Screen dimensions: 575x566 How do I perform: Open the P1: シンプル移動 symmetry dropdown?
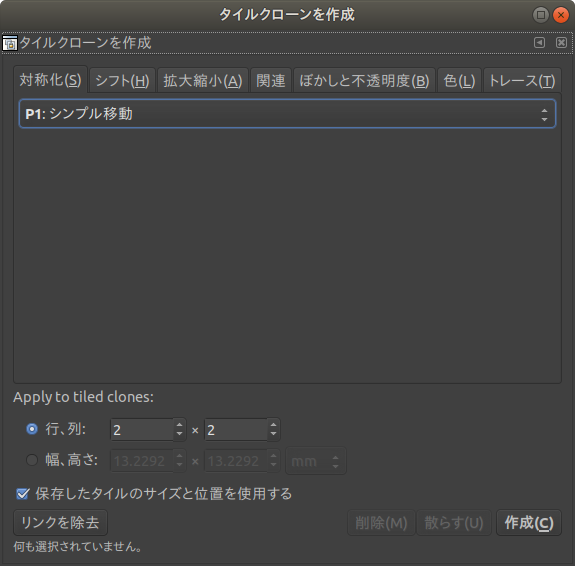click(x=287, y=114)
